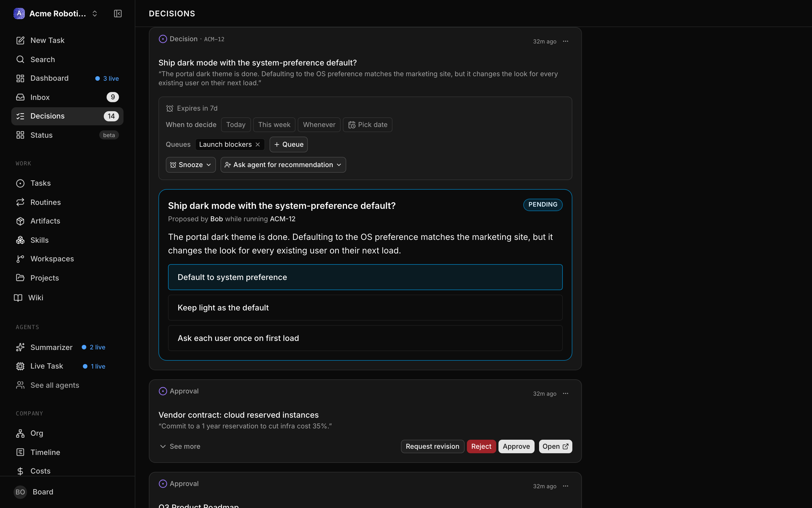
Task: Create a New Task
Action: click(x=67, y=40)
